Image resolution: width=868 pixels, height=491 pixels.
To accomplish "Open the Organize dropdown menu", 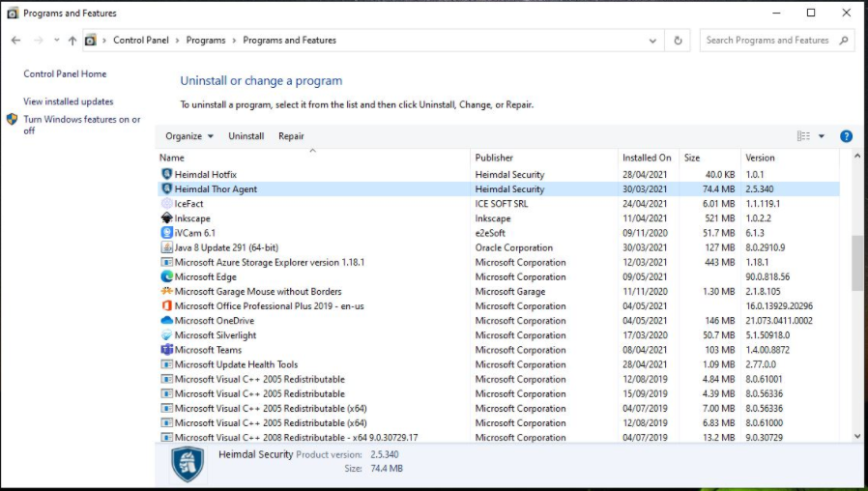I will pyautogui.click(x=189, y=136).
